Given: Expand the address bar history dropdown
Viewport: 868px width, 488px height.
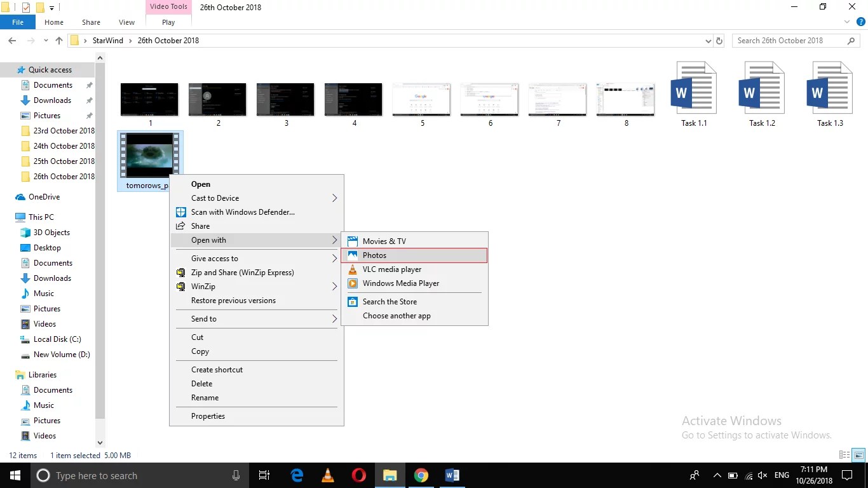Looking at the screenshot, I should (x=708, y=40).
